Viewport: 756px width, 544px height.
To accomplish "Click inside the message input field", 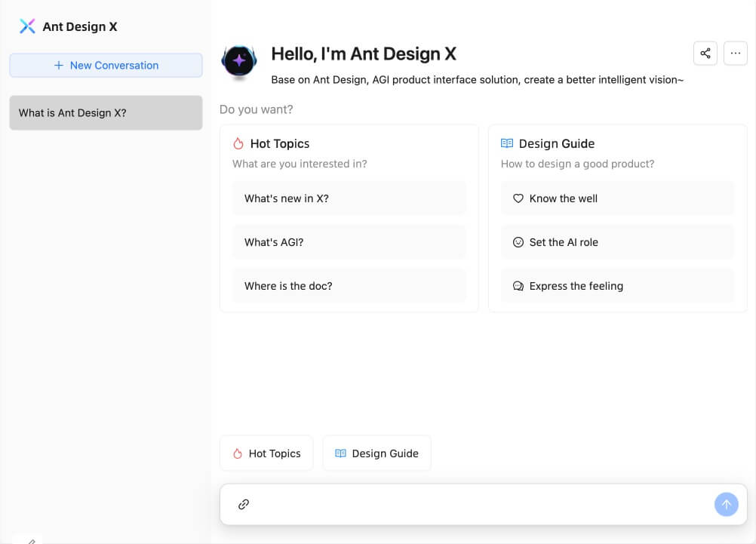I will click(483, 504).
